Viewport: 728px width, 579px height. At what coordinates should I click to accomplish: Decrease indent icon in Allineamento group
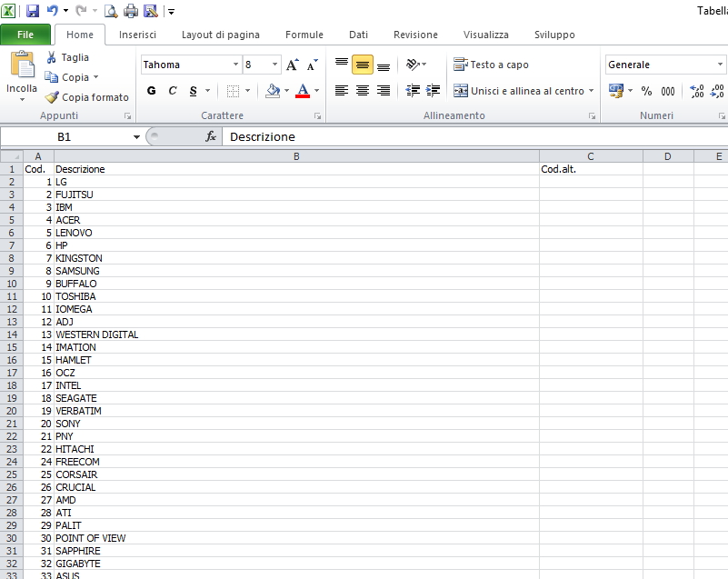tap(413, 91)
